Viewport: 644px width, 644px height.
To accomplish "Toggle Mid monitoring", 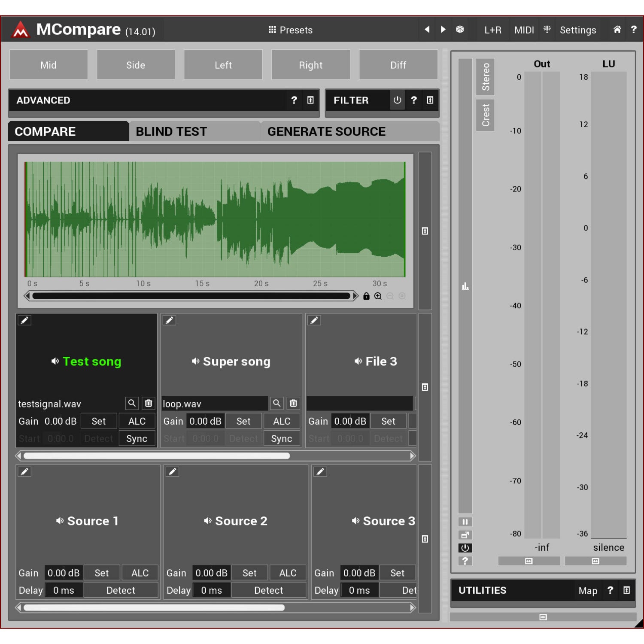I will [x=49, y=65].
